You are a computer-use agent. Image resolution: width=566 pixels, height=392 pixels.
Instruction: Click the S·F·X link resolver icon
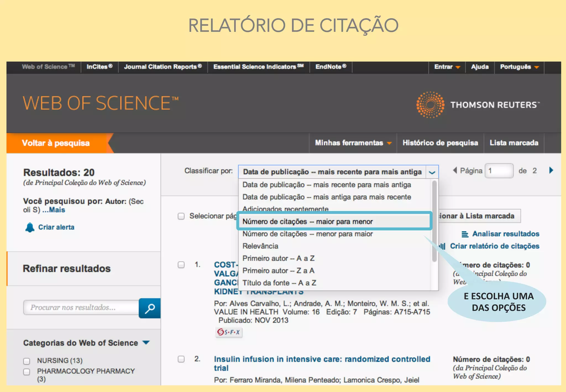coord(229,332)
